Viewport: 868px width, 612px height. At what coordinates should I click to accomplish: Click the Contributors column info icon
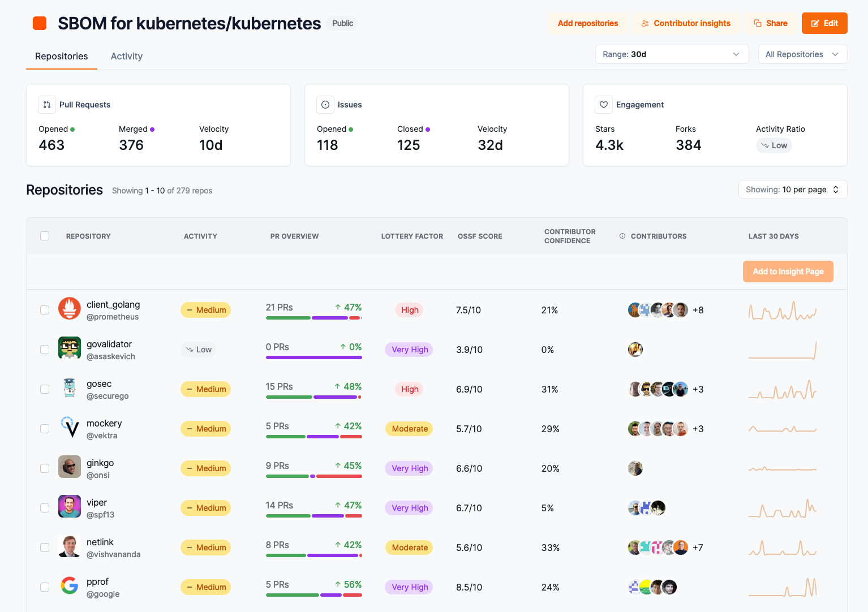point(622,236)
